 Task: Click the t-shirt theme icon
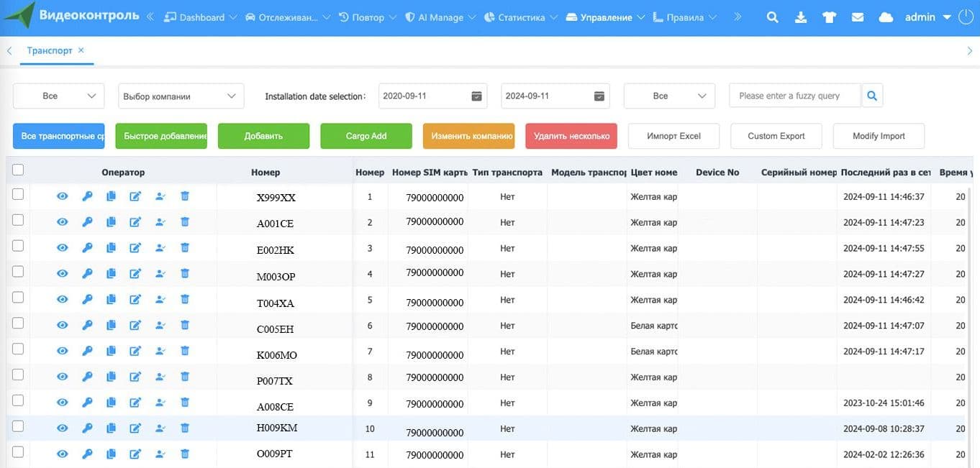829,17
